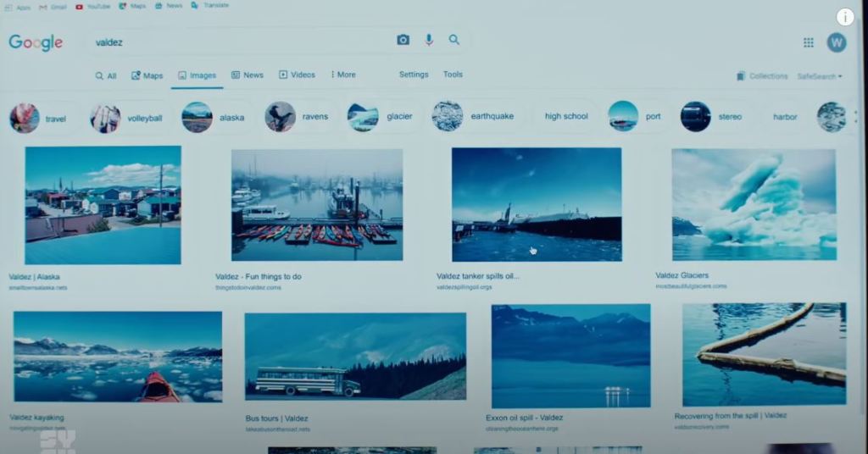Switch to the Maps tab
The width and height of the screenshot is (868, 454).
pos(147,75)
